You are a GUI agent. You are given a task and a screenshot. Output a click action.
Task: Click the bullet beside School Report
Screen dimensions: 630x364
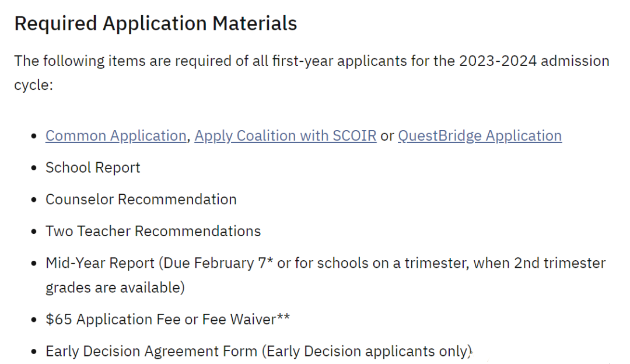click(34, 168)
